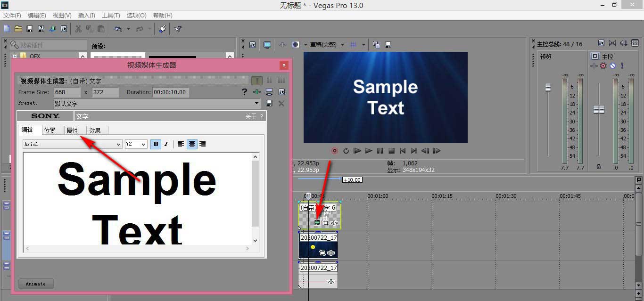Paste from clipboard using toolbar icon
Viewport: 644px width, 301px height.
(x=101, y=29)
